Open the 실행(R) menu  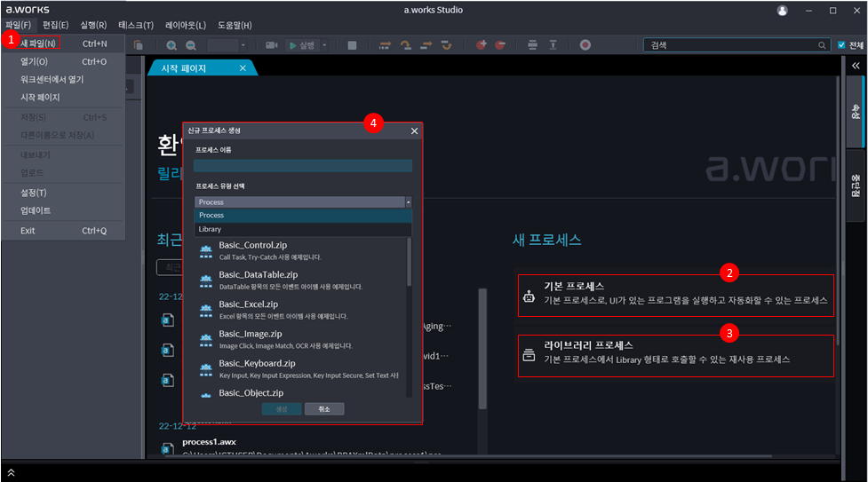coord(93,26)
